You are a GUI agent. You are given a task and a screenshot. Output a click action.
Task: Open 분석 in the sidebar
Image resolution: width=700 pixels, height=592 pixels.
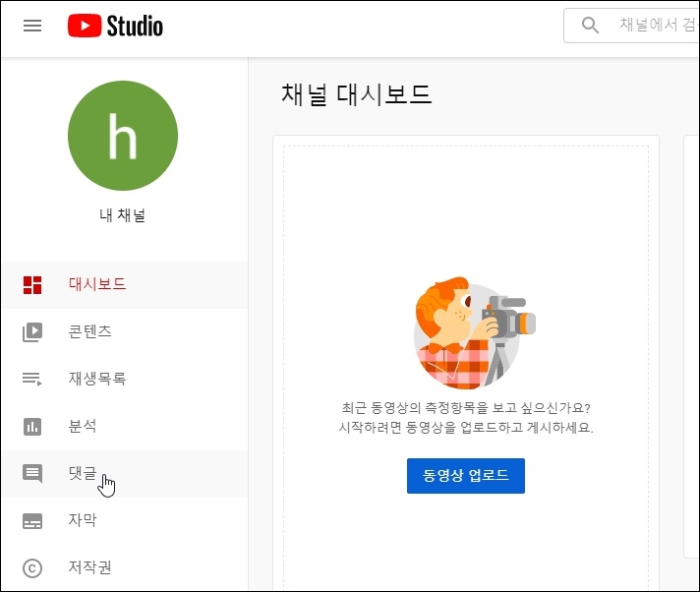[x=125, y=426]
